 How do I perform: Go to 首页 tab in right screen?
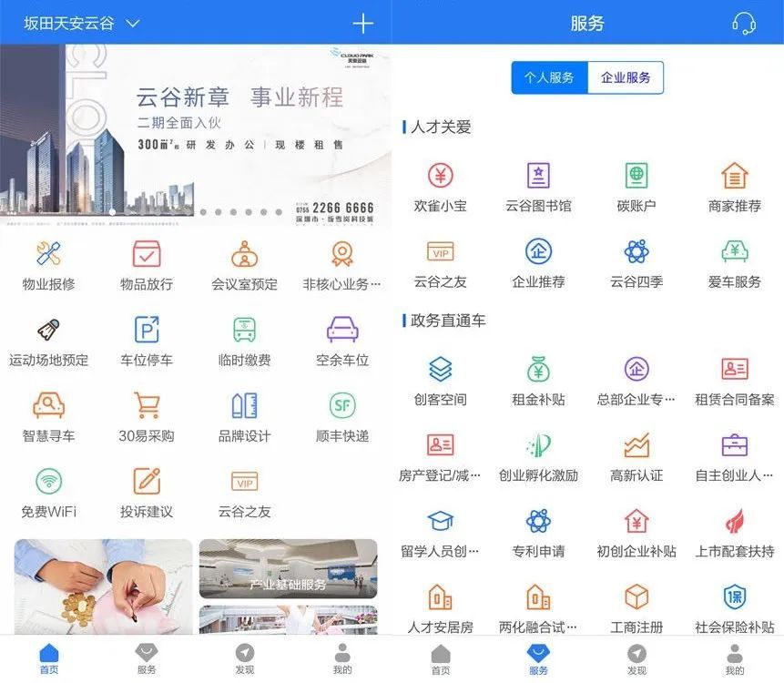coord(441,659)
